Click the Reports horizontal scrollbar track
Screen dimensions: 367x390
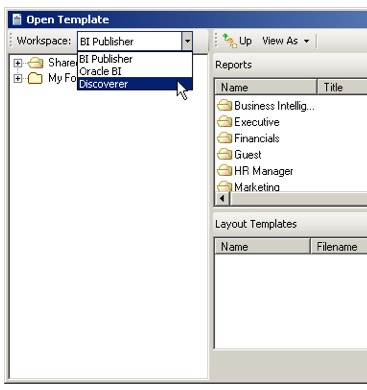click(298, 199)
